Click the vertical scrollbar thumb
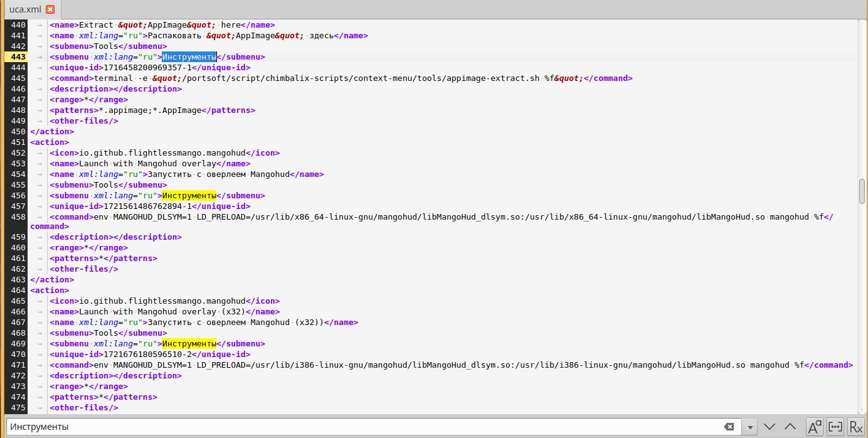Image resolution: width=868 pixels, height=438 pixels. [x=862, y=191]
